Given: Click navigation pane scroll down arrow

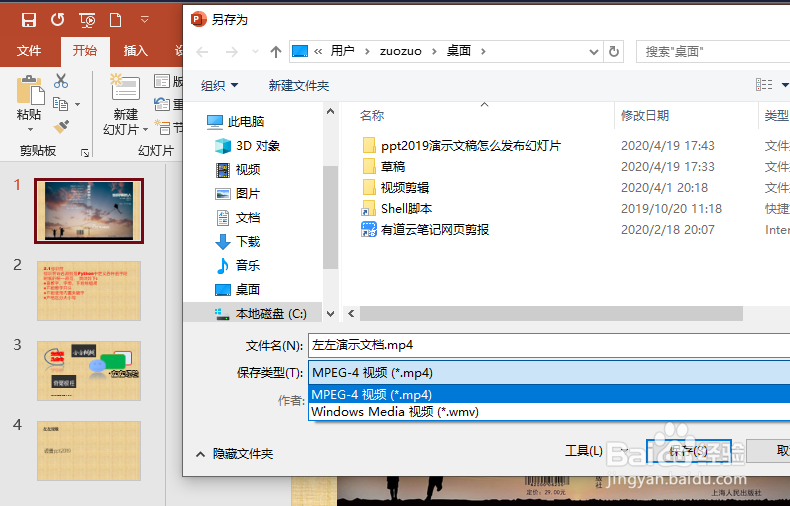Looking at the screenshot, I should (331, 314).
